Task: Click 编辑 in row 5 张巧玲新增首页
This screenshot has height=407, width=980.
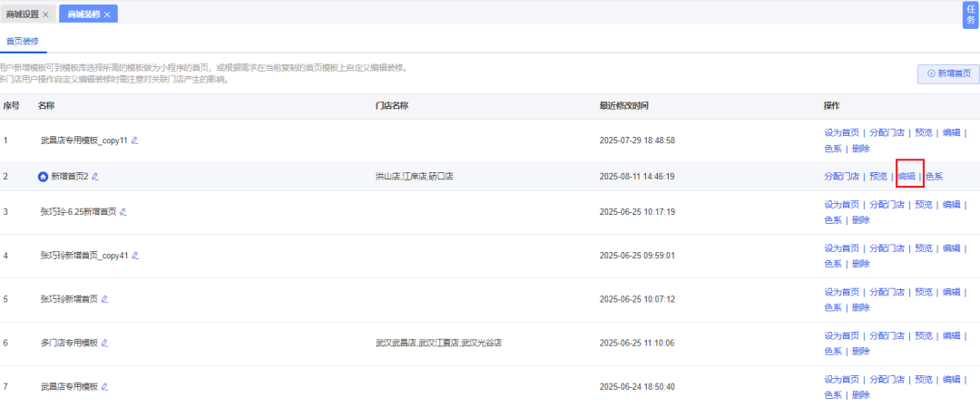Action: [951, 292]
